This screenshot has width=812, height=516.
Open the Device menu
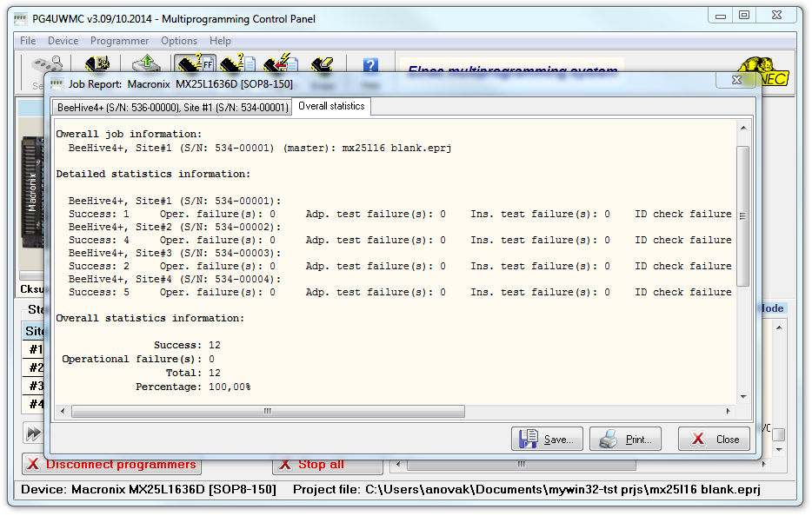[63, 40]
